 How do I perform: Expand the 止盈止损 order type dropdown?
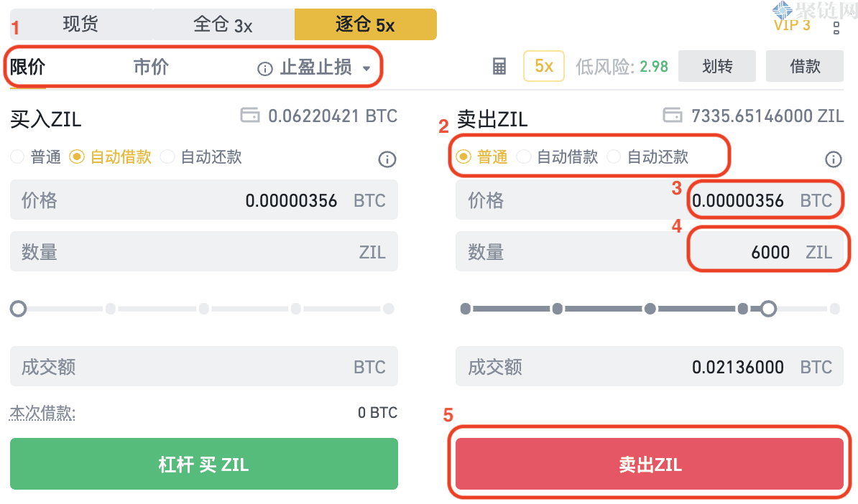click(366, 69)
